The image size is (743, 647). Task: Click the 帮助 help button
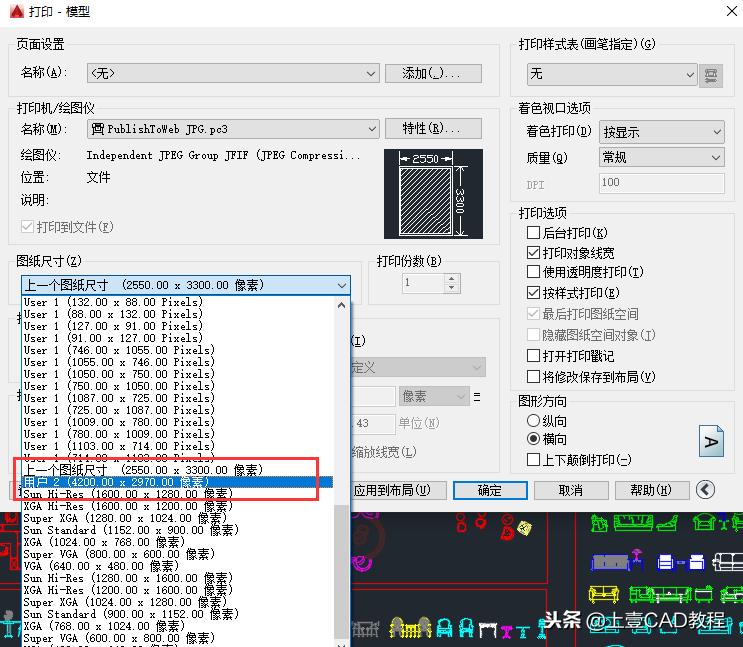coord(652,490)
